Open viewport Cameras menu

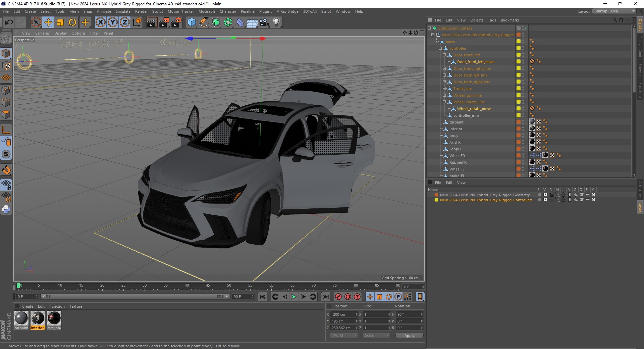coord(42,33)
